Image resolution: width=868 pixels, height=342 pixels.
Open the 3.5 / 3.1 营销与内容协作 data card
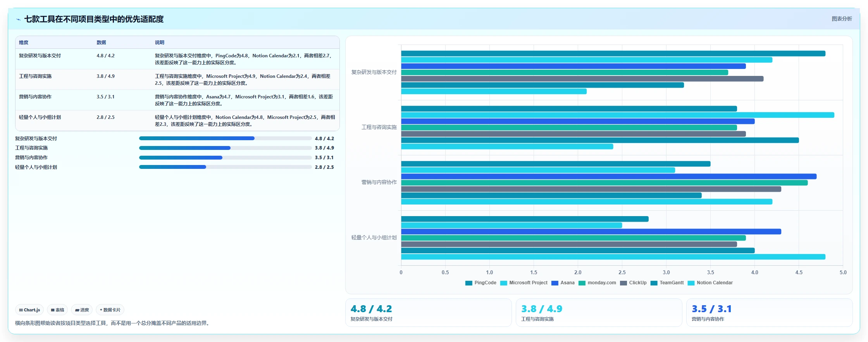[769, 313]
